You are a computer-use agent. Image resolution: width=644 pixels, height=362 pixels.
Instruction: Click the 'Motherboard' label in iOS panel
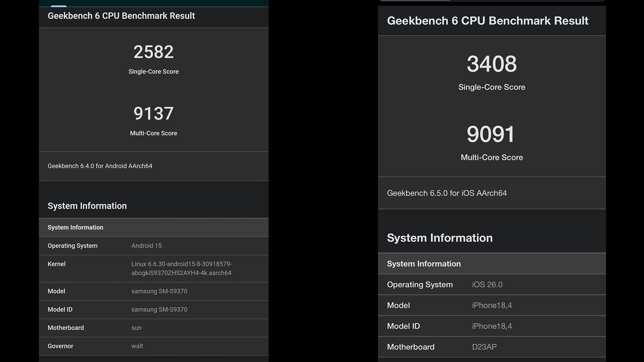(x=411, y=347)
